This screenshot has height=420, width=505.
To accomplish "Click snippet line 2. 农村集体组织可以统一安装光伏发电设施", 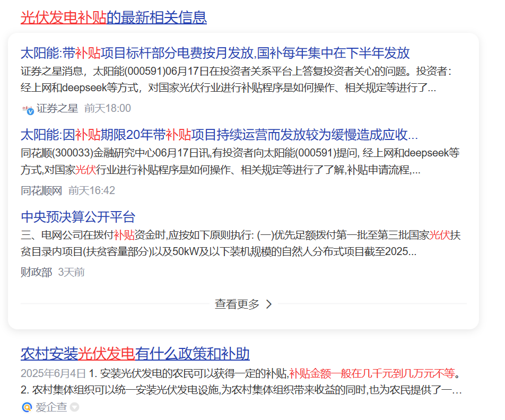I will click(x=241, y=390).
